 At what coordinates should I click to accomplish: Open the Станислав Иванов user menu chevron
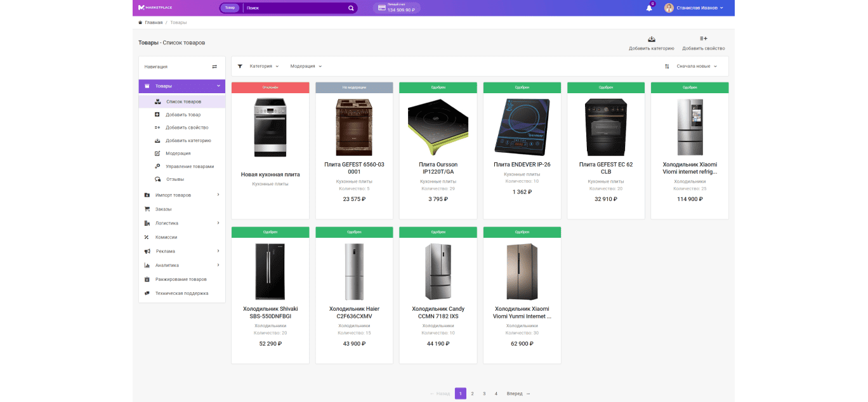tap(722, 8)
